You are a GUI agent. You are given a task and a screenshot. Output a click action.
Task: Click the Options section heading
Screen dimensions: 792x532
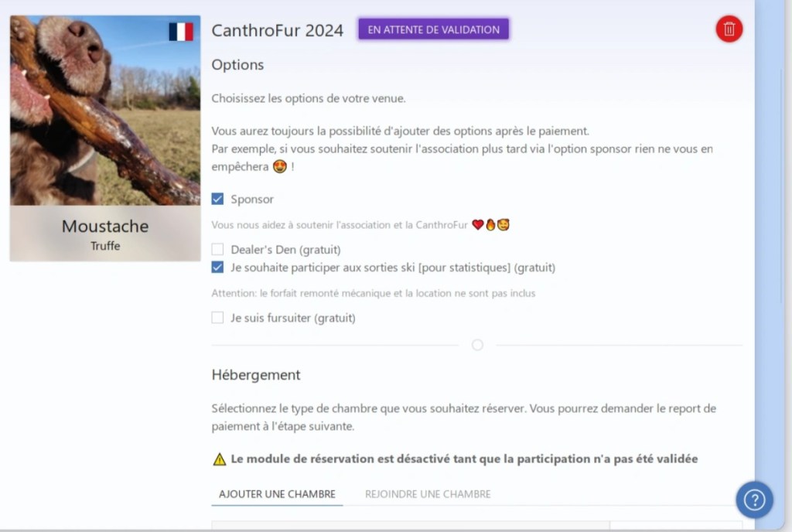coord(237,65)
